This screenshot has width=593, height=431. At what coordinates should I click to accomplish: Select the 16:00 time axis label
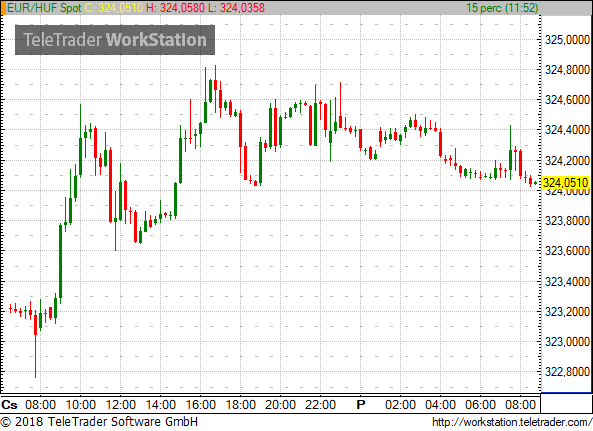coord(201,405)
